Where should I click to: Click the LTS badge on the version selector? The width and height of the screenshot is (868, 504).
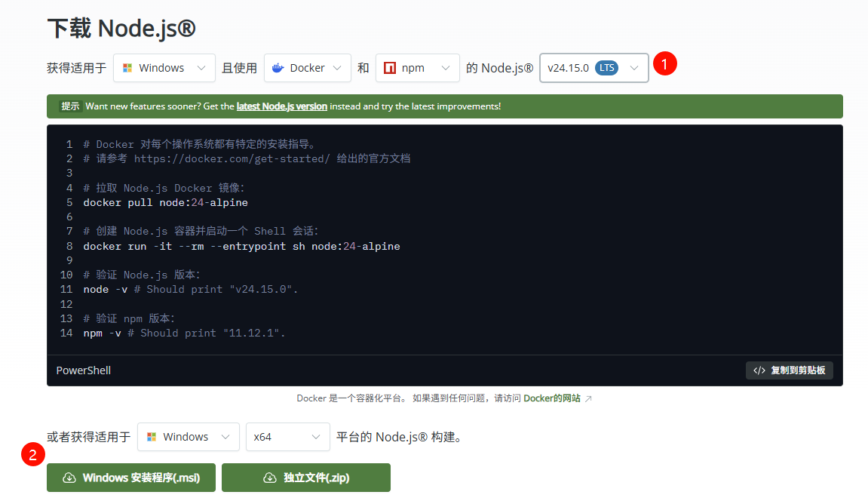pyautogui.click(x=607, y=68)
